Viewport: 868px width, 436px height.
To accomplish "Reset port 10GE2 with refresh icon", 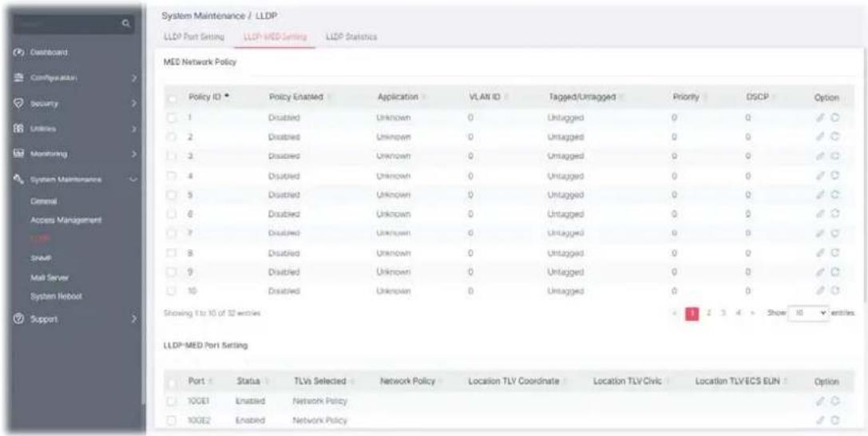I will coord(834,421).
